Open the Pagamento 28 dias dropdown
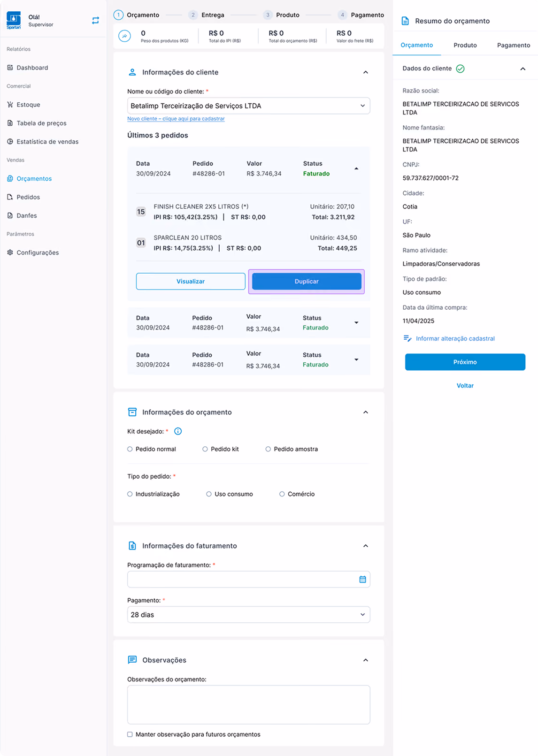 click(x=248, y=615)
